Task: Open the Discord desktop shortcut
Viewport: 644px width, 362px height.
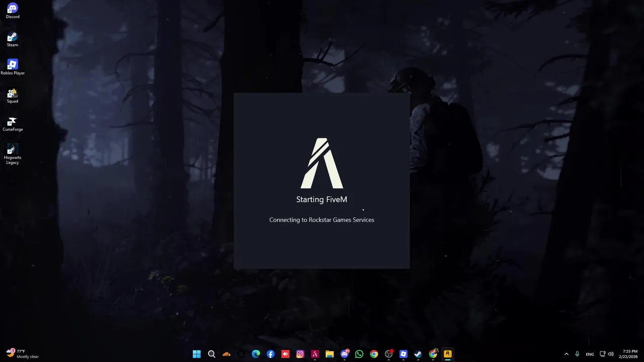Action: click(x=13, y=11)
